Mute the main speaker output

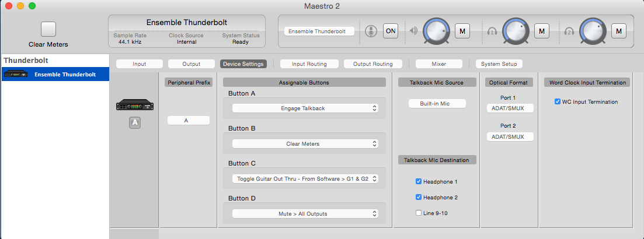tap(462, 31)
